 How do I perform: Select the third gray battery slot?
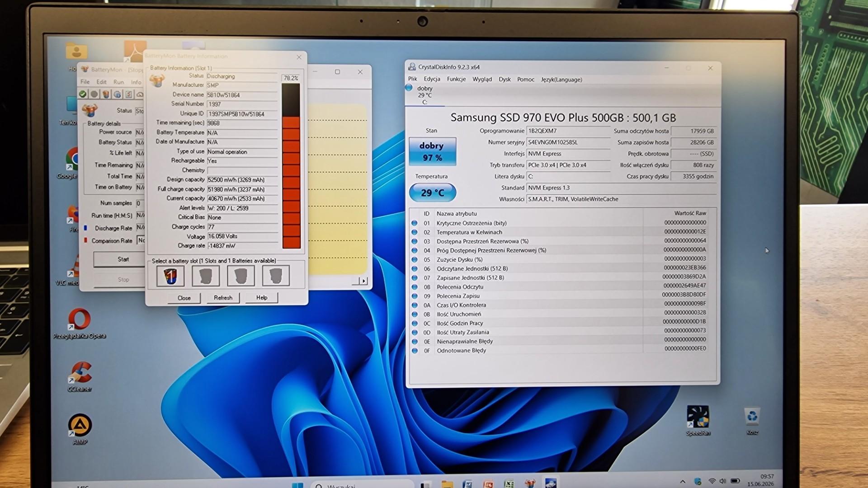[x=241, y=276]
